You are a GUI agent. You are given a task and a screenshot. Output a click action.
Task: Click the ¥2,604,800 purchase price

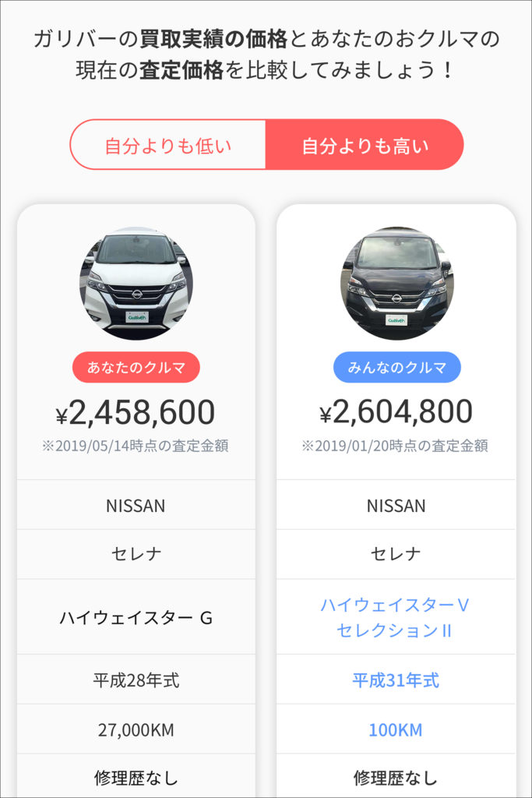[396, 412]
